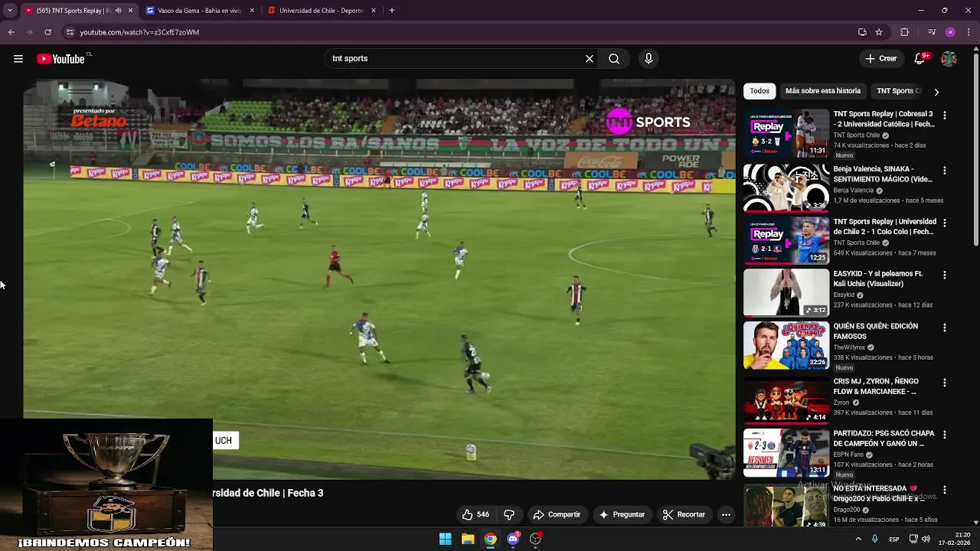The width and height of the screenshot is (980, 551).
Task: Open the Chrome profile avatar
Action: click(x=950, y=32)
